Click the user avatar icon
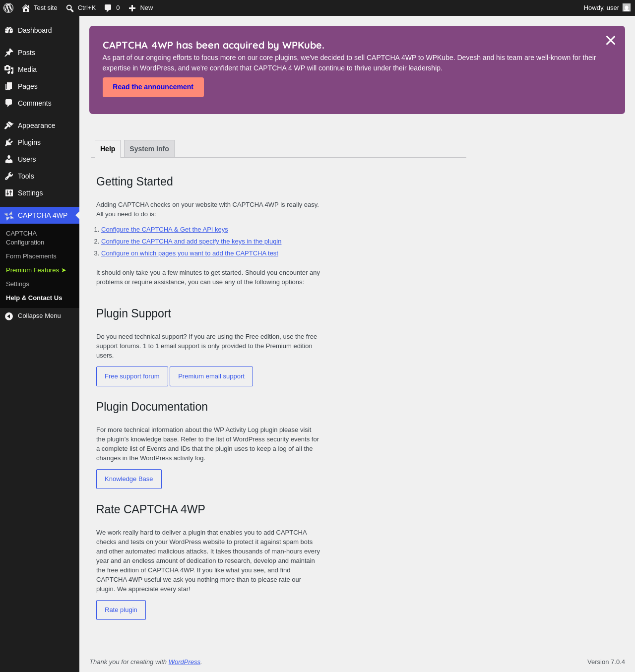The height and width of the screenshot is (672, 635). coord(627,8)
